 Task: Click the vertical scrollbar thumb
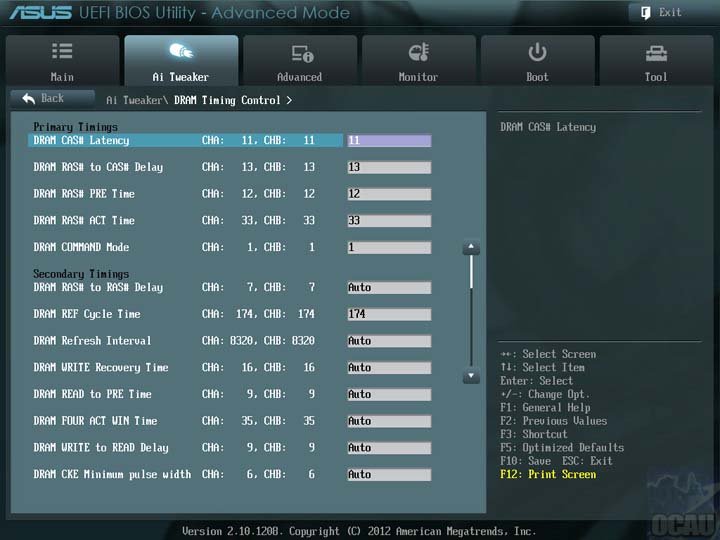click(471, 272)
